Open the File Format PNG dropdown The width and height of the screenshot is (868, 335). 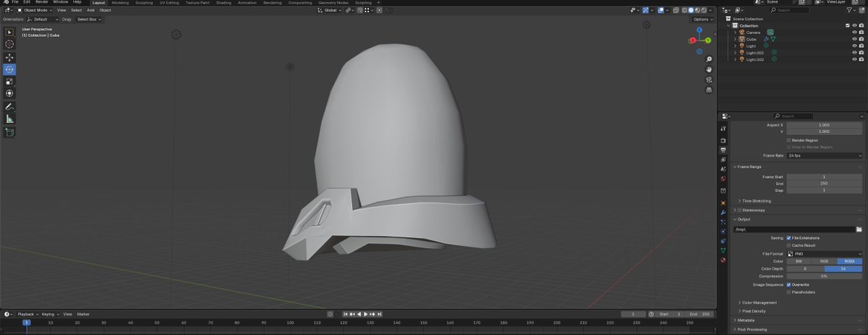tap(825, 254)
